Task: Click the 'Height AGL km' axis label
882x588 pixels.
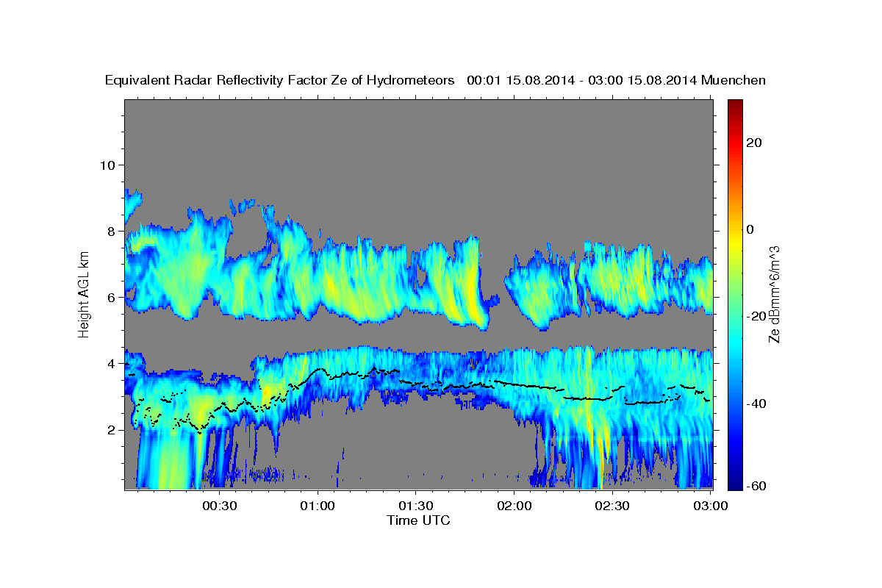Action: pyautogui.click(x=85, y=294)
